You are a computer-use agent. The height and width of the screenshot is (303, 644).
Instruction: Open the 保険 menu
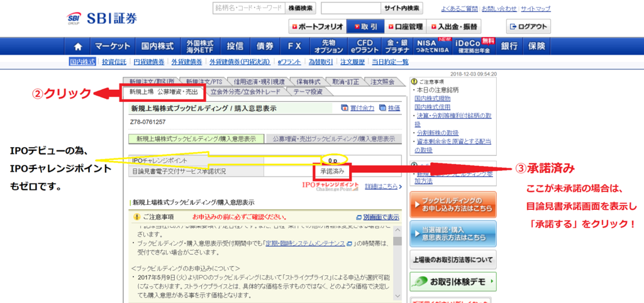click(x=536, y=47)
